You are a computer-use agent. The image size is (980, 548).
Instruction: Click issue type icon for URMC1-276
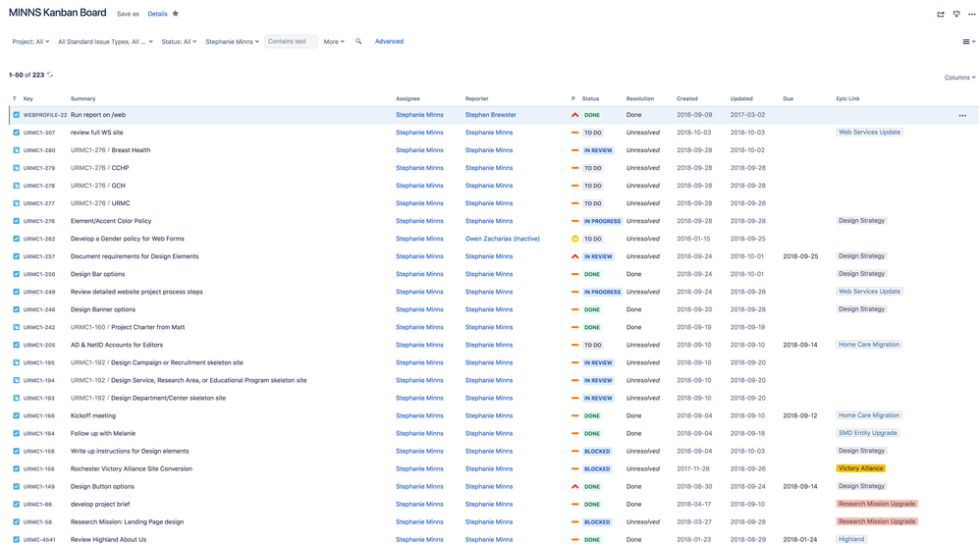click(17, 221)
